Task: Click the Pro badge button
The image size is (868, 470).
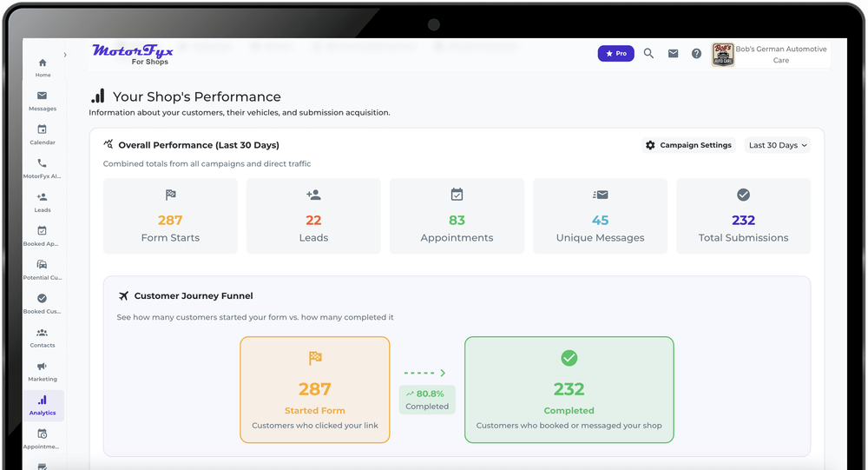Action: click(x=615, y=54)
